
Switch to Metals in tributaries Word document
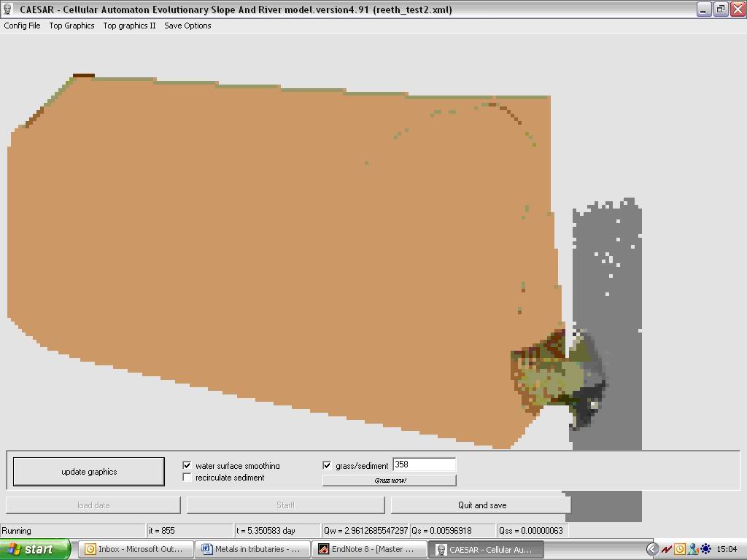[x=252, y=549]
